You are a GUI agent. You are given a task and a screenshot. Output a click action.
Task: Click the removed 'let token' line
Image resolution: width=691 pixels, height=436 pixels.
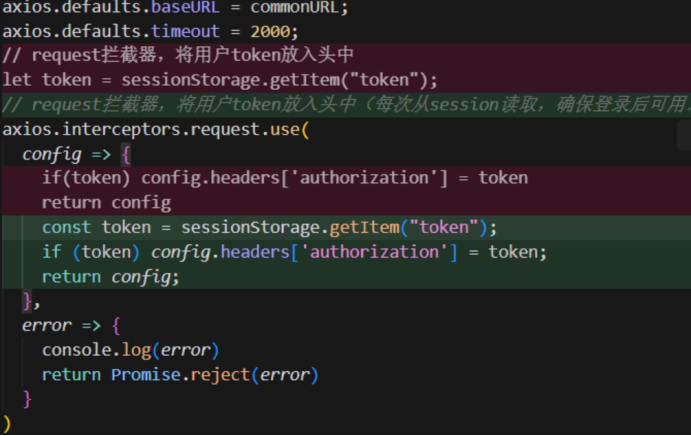(220, 80)
